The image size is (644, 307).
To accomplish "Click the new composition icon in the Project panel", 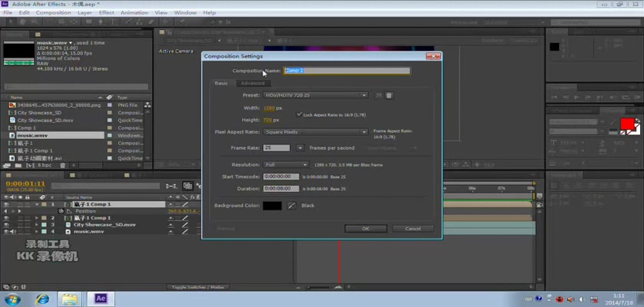I will pos(30,165).
